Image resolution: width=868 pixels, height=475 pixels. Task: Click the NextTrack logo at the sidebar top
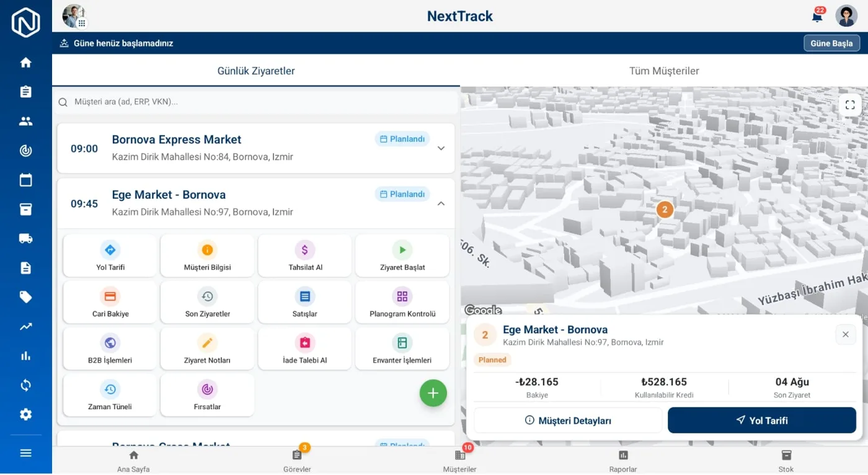tap(25, 22)
